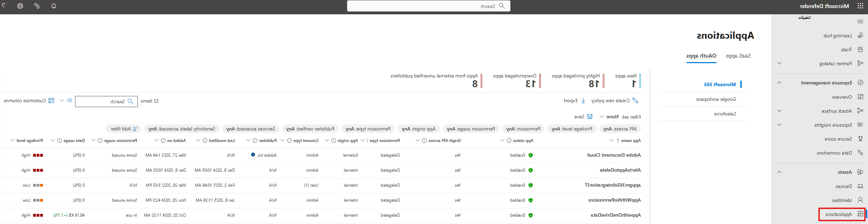Toggle the hamburger navigation menu icon
868x224 pixels.
click(860, 22)
